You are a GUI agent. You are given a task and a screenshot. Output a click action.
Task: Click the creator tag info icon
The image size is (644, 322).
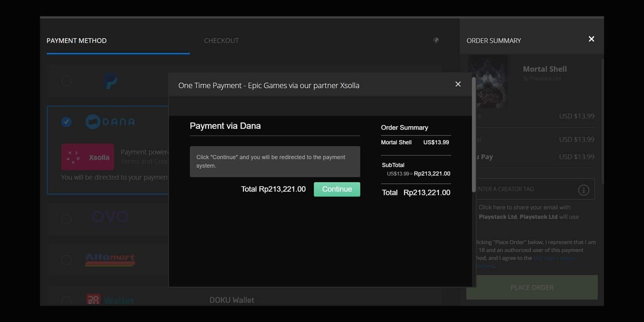pos(583,190)
